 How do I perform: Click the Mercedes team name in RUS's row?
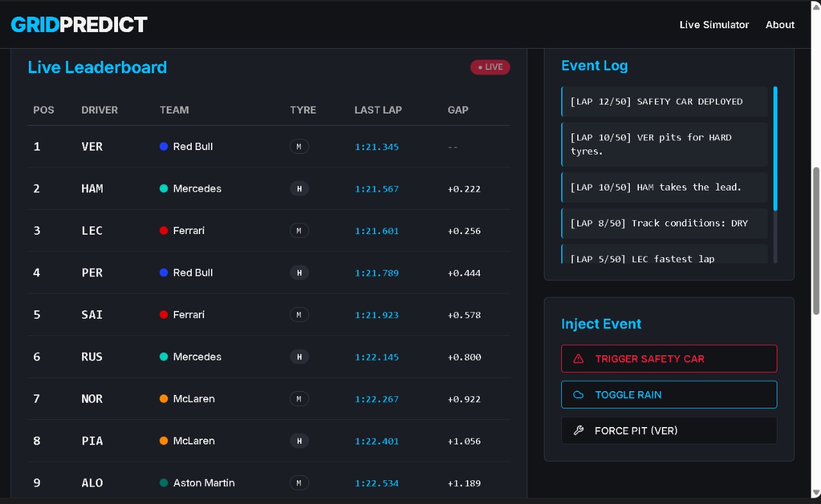197,357
